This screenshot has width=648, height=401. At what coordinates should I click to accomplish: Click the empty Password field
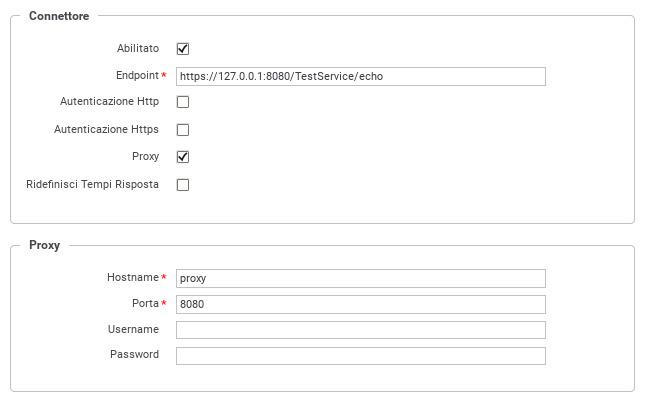[361, 356]
